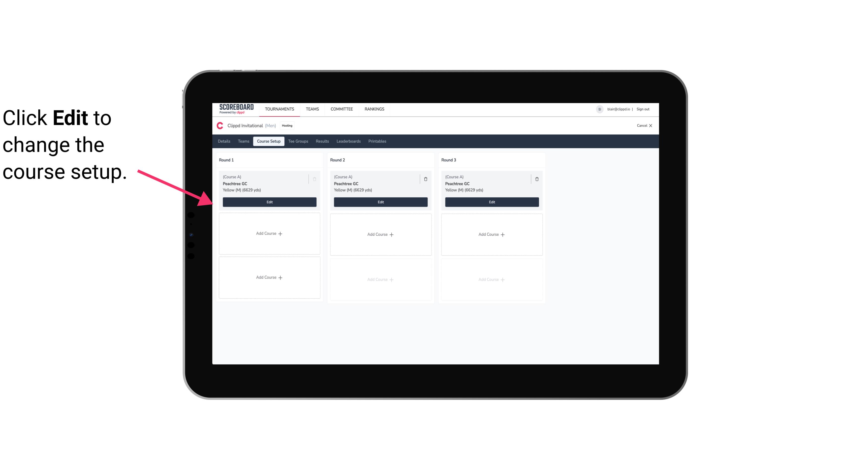Screen dimensions: 868x467
Task: Click the delete icon for Round 2 course
Action: tap(425, 179)
